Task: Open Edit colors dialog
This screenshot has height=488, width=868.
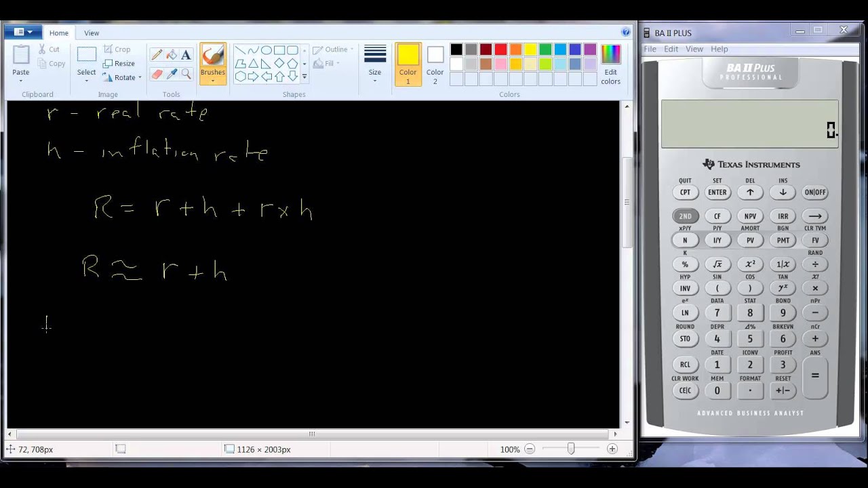Action: (x=610, y=65)
